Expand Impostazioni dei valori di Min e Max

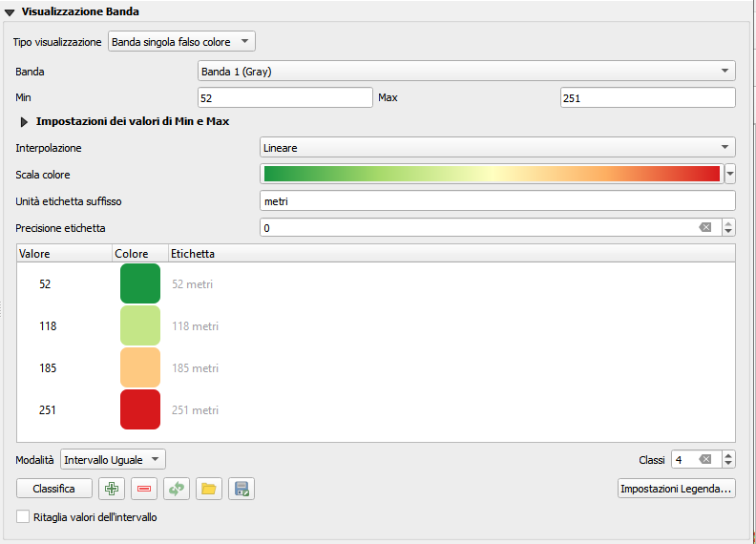click(x=24, y=122)
